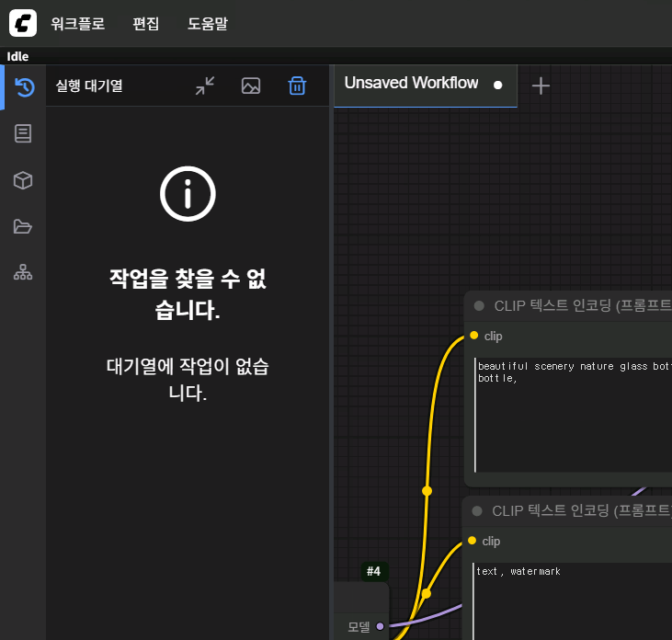The width and height of the screenshot is (672, 640).
Task: Open the 편집 menu
Action: pyautogui.click(x=146, y=24)
